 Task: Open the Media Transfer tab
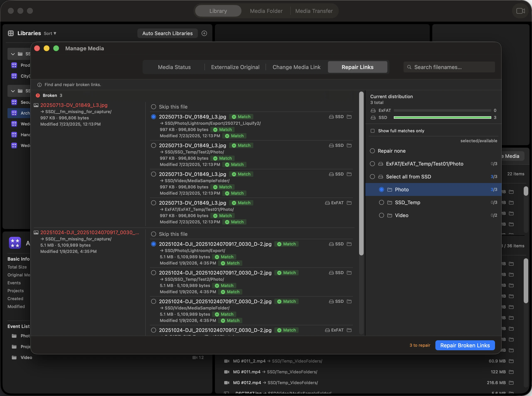(x=314, y=11)
